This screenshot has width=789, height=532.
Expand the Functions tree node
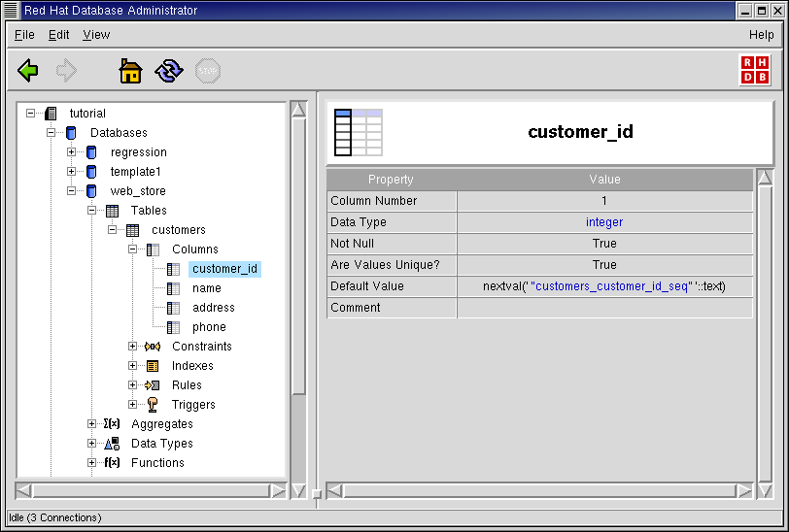pyautogui.click(x=92, y=463)
